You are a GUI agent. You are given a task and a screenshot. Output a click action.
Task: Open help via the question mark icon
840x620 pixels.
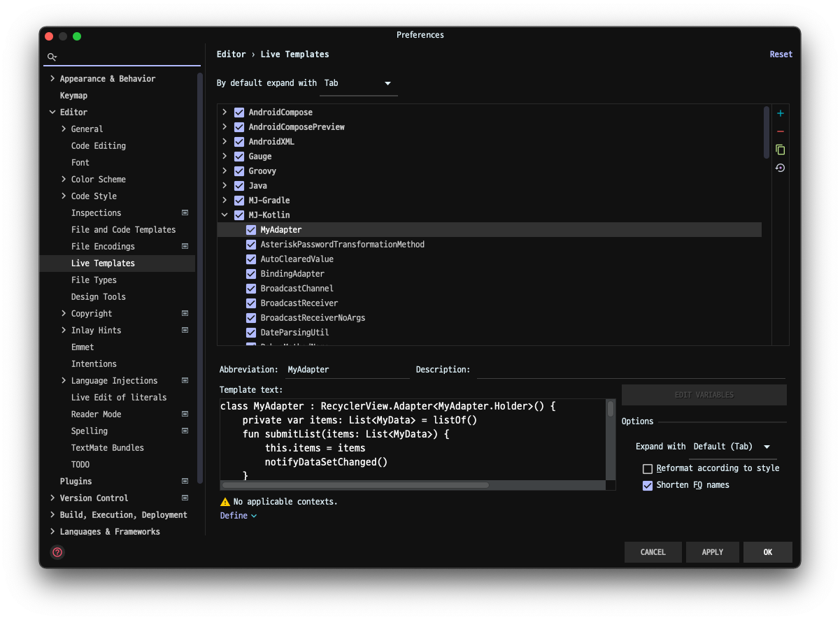tap(57, 552)
